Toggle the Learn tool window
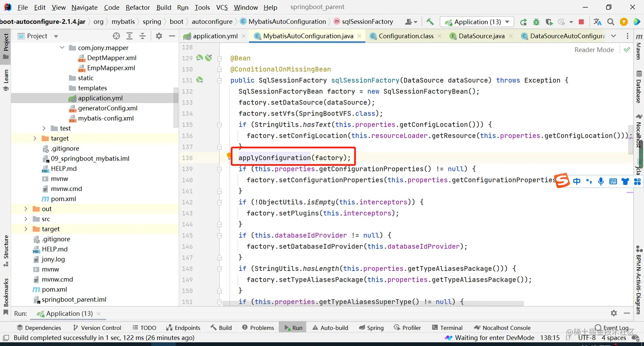 6,80
